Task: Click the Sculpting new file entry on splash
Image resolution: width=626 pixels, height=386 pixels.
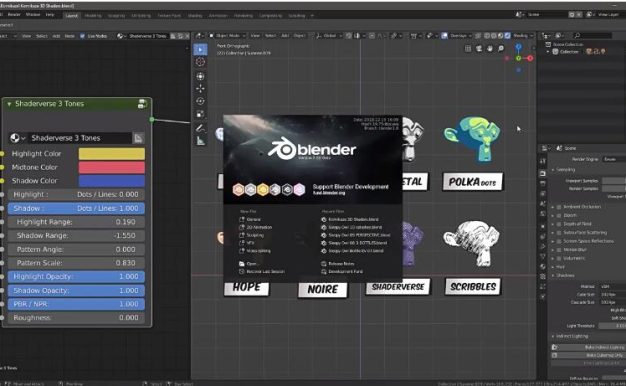Action: pos(252,235)
